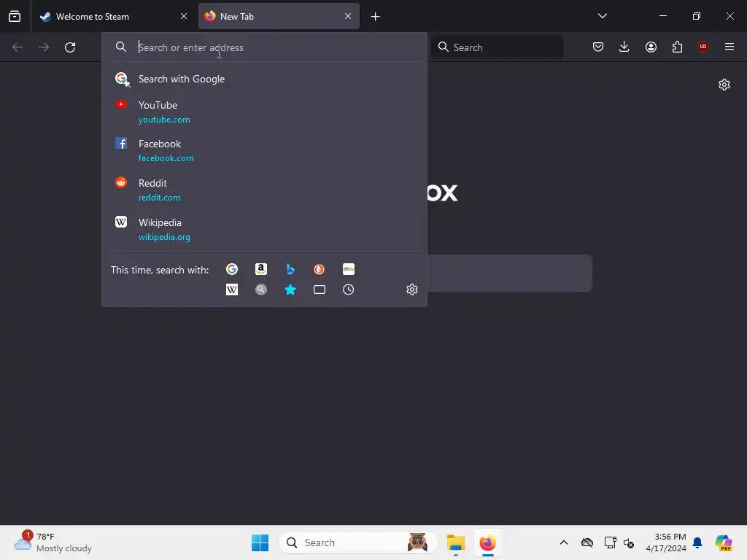The image size is (747, 560).
Task: Open the uBlock Origin extension icon
Action: (x=703, y=46)
